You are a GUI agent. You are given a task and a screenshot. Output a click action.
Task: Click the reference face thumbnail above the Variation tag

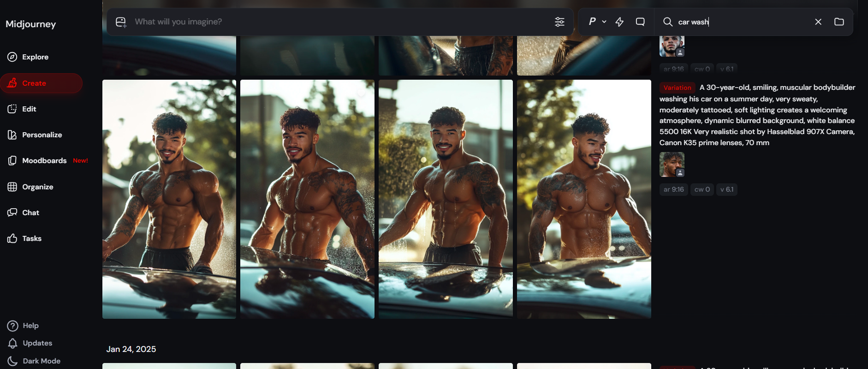[x=672, y=47]
